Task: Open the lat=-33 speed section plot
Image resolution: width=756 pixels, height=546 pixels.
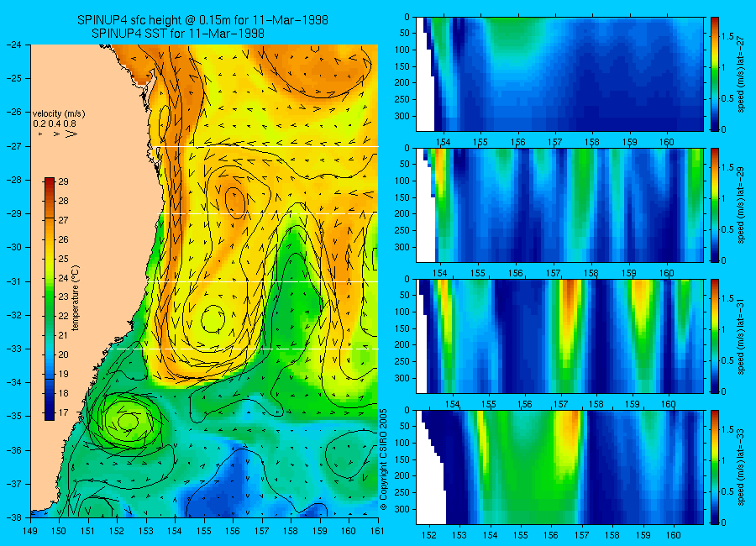Action: coord(559,467)
